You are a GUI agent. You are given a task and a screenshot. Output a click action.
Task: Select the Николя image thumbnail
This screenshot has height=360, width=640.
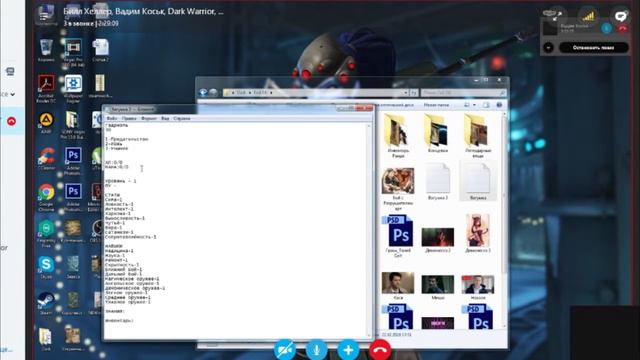point(478,287)
